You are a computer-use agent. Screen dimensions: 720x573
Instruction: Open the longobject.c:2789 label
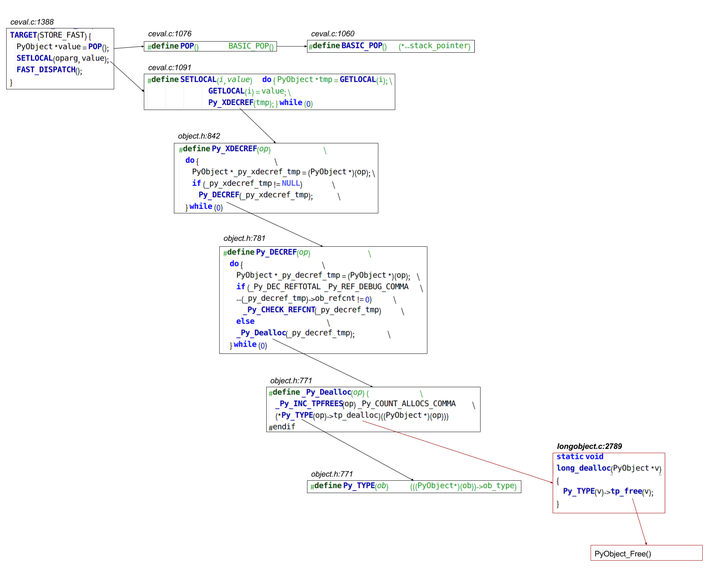coord(590,447)
